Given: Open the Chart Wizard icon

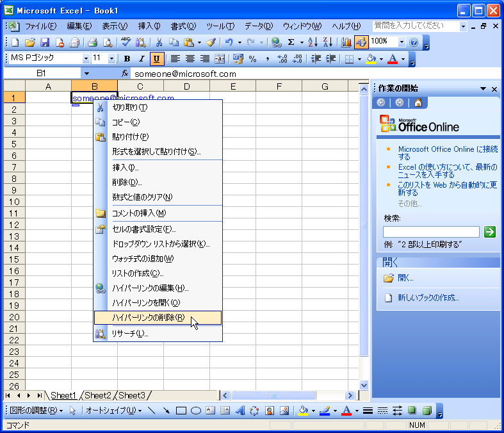Looking at the screenshot, I should pyautogui.click(x=346, y=42).
